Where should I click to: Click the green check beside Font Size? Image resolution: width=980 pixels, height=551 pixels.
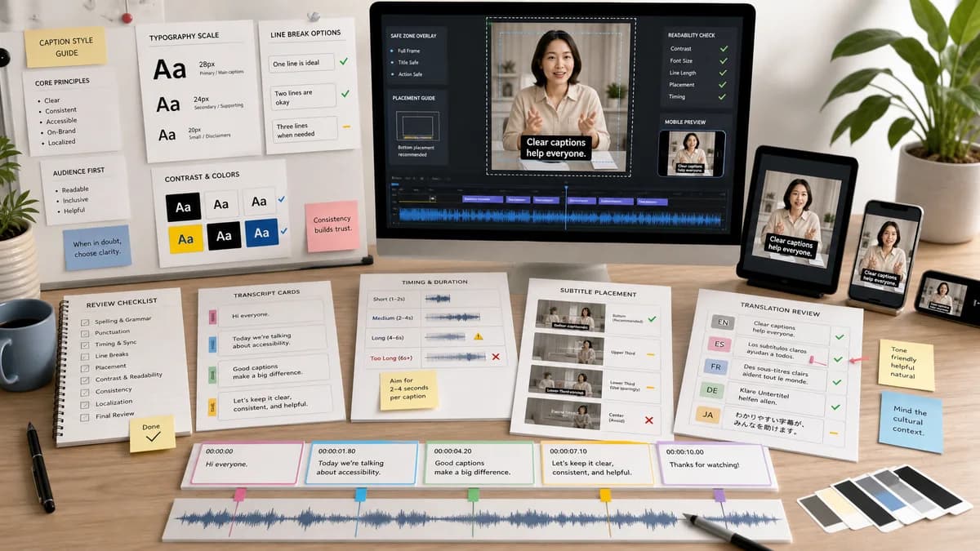tap(724, 60)
